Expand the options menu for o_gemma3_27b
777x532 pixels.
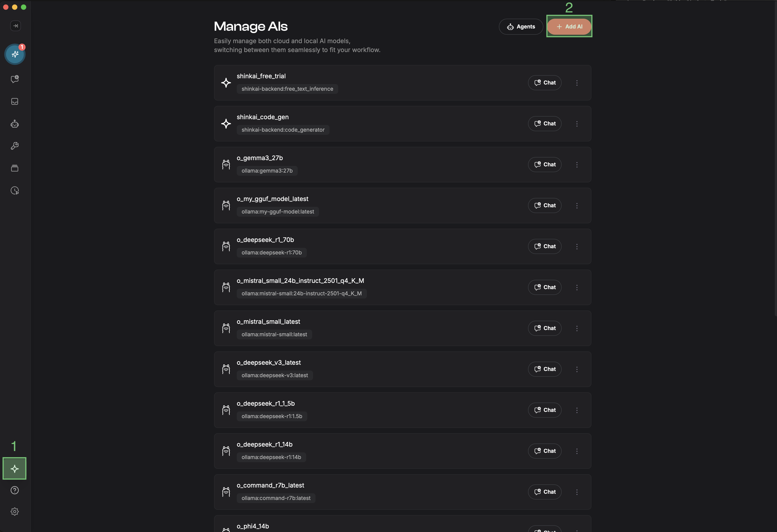click(577, 165)
